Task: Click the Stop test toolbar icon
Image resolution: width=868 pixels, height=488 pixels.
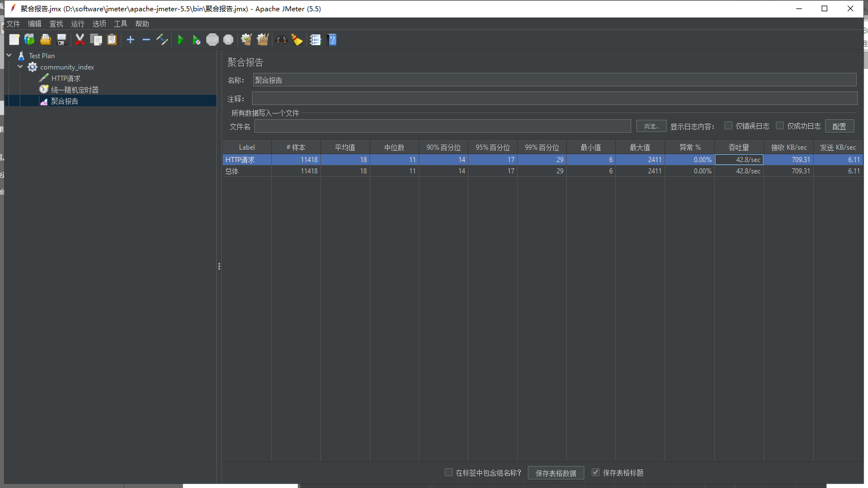Action: 212,40
